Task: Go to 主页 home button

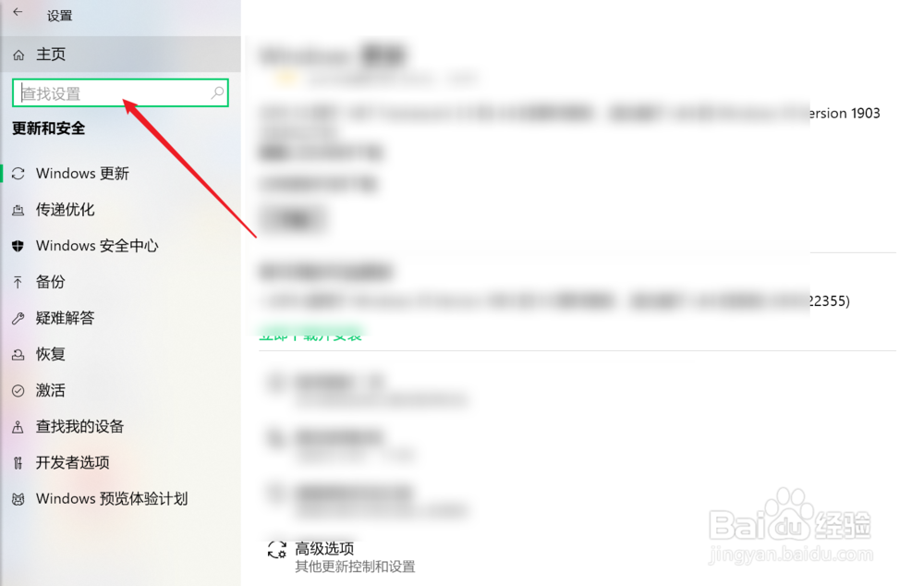Action: point(121,55)
